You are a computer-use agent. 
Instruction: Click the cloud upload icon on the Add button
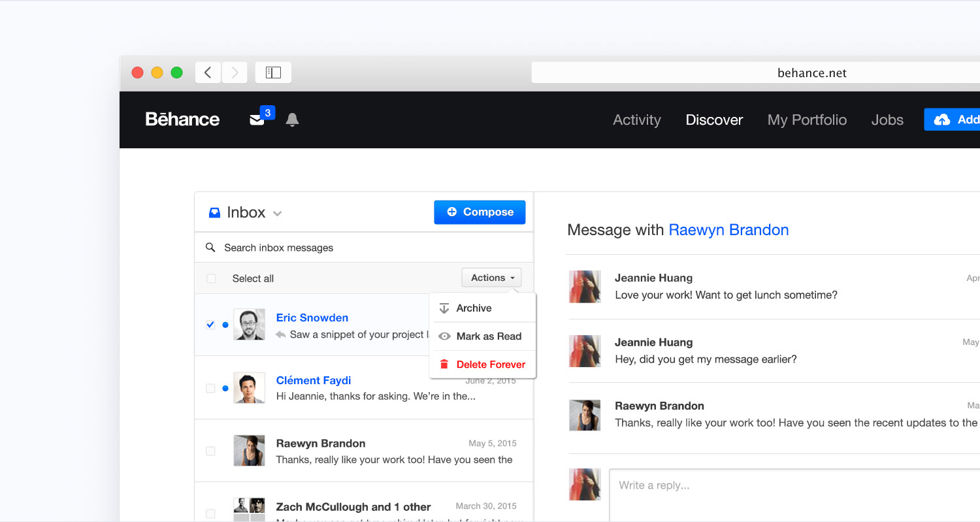[x=942, y=120]
